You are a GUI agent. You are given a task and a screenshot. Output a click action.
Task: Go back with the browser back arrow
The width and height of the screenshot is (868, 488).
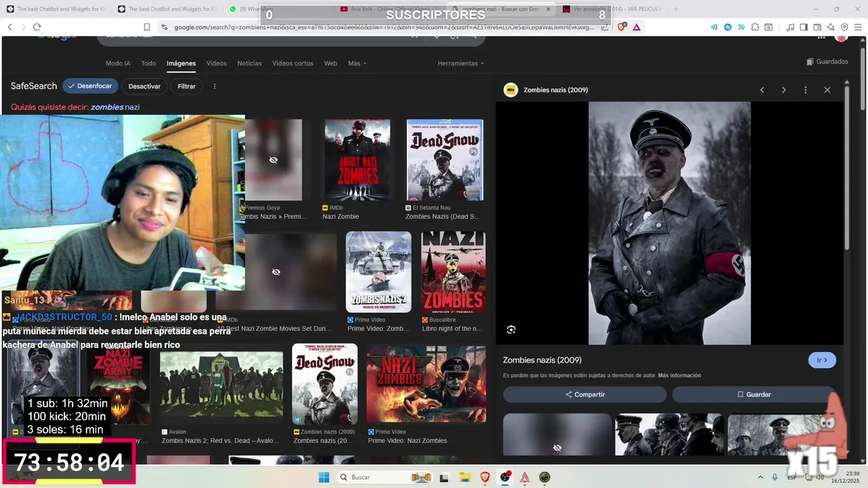coord(10,27)
